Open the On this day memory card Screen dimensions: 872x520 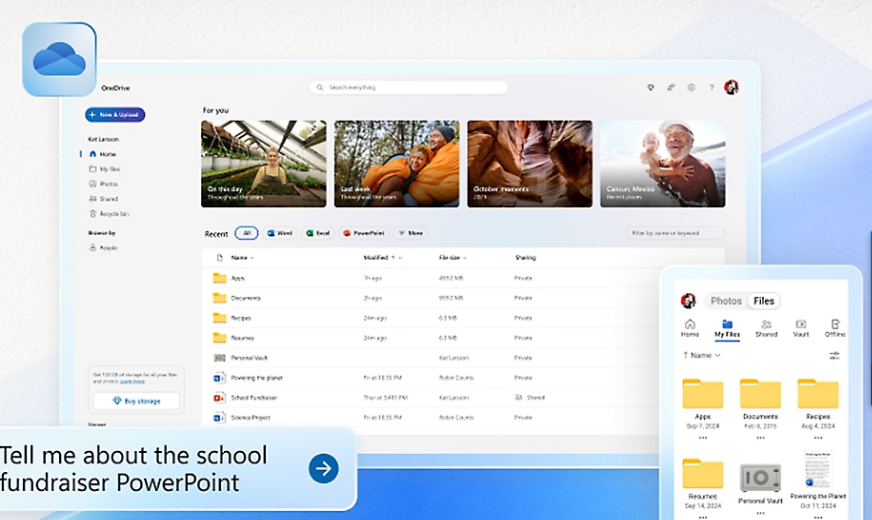(264, 164)
